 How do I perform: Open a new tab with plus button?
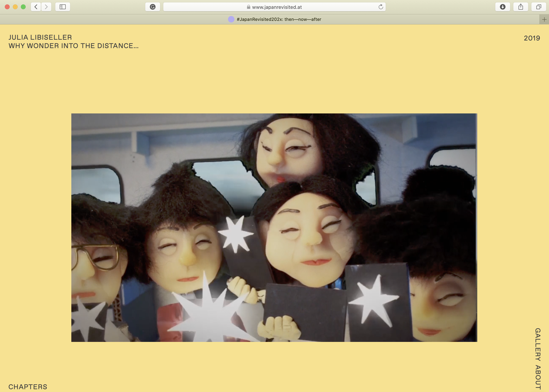coord(544,20)
